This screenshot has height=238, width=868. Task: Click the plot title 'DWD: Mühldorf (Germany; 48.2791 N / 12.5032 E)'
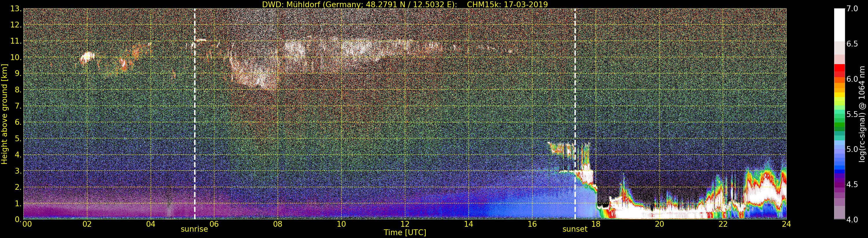[x=360, y=4]
